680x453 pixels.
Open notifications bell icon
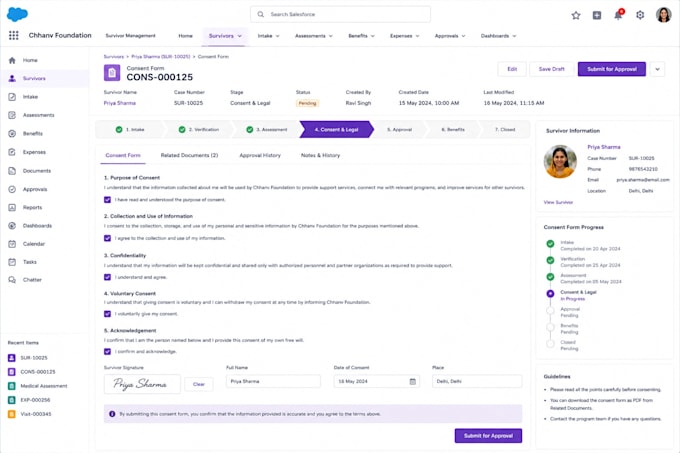[x=618, y=15]
